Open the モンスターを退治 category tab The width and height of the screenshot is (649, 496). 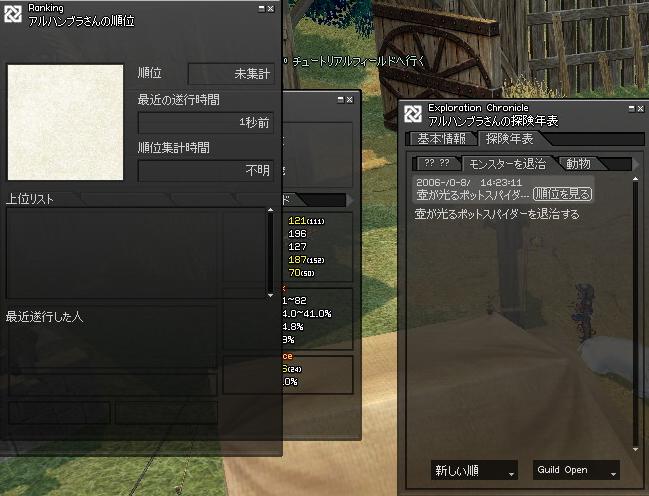point(507,164)
